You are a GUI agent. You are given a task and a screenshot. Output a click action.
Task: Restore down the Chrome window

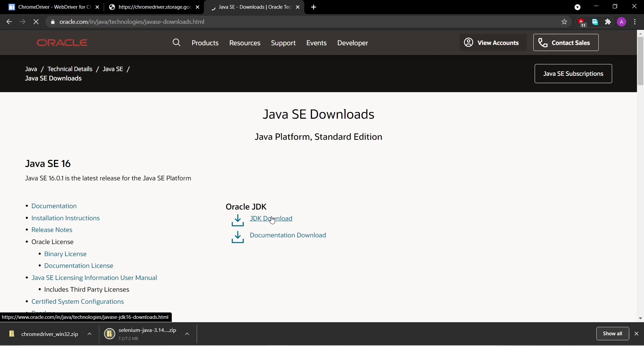pyautogui.click(x=615, y=6)
